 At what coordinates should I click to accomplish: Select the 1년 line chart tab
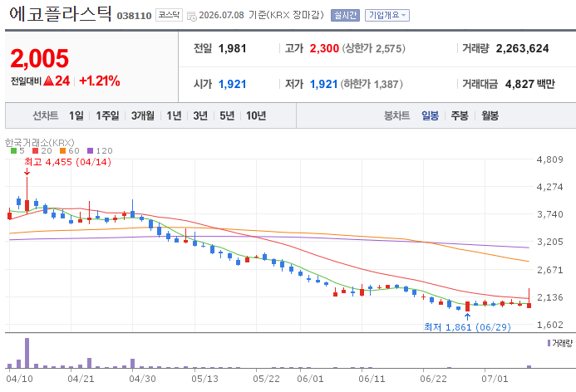tap(174, 116)
